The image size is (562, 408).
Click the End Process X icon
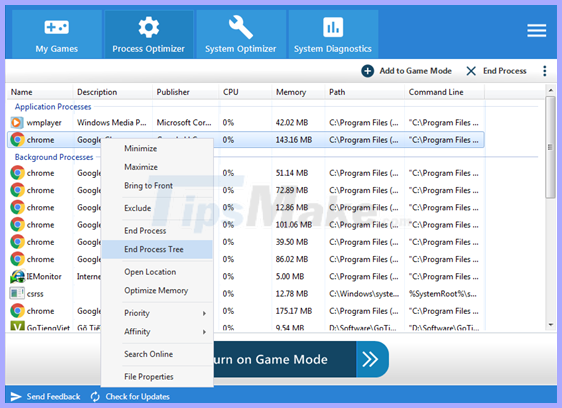tap(471, 71)
